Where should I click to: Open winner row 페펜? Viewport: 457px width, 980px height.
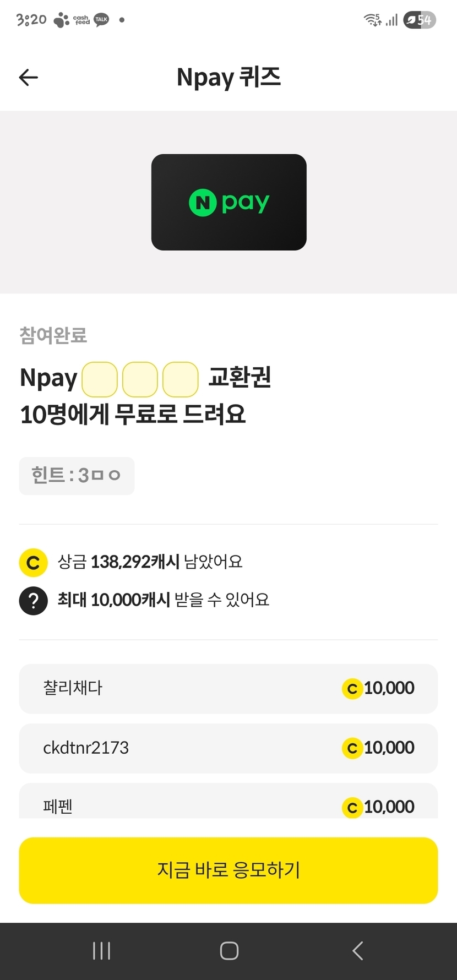(228, 801)
